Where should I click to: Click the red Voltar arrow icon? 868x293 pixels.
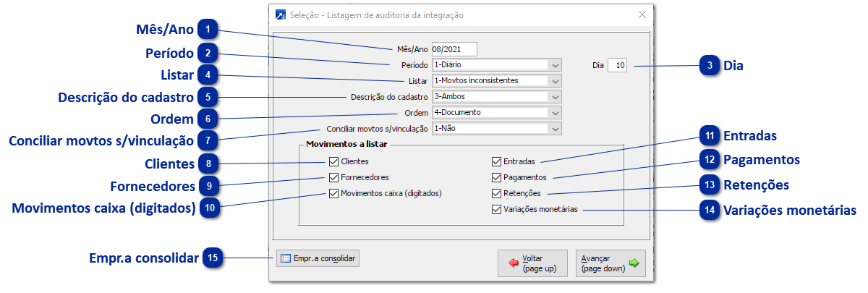(514, 263)
